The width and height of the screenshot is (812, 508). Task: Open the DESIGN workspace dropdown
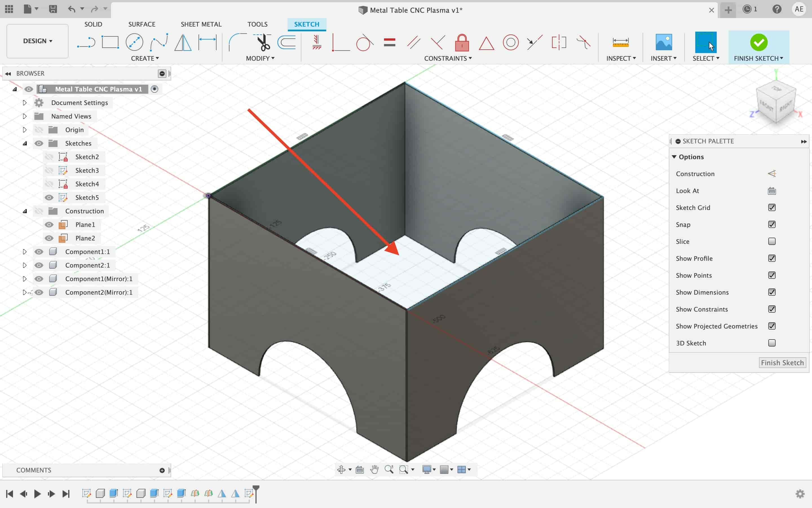pyautogui.click(x=37, y=41)
